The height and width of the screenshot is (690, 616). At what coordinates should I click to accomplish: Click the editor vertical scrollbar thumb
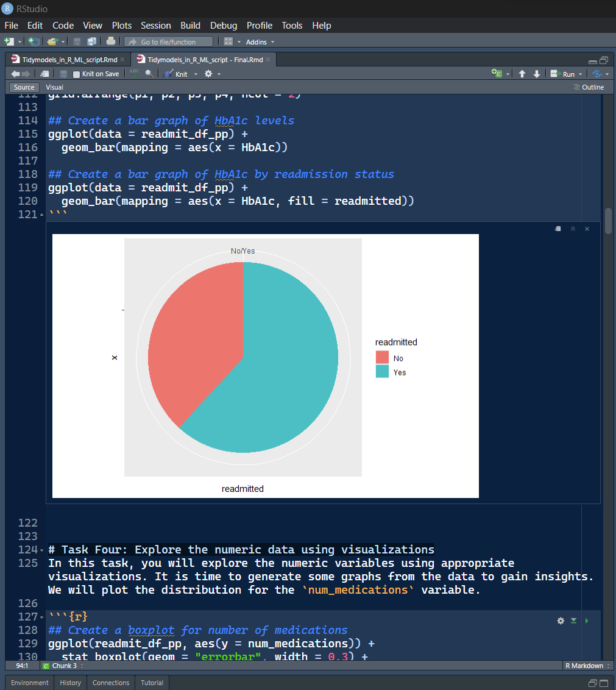point(608,221)
